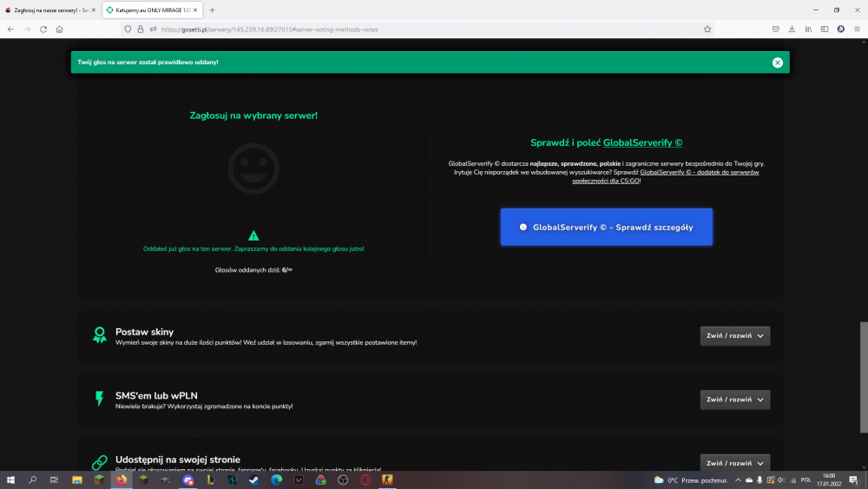This screenshot has height=489, width=868.
Task: Open the weather widget showing 0°C
Action: [x=691, y=480]
